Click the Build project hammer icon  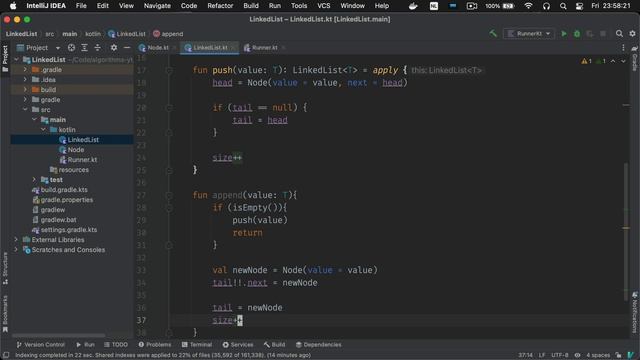click(493, 33)
